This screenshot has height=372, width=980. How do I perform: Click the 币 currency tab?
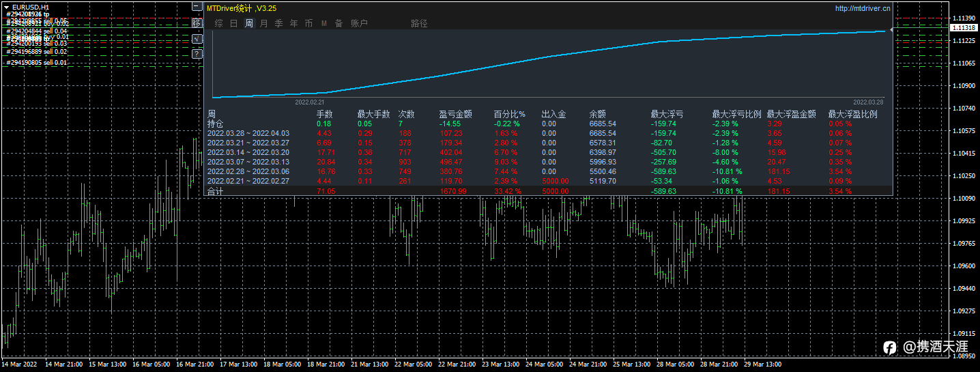point(308,24)
